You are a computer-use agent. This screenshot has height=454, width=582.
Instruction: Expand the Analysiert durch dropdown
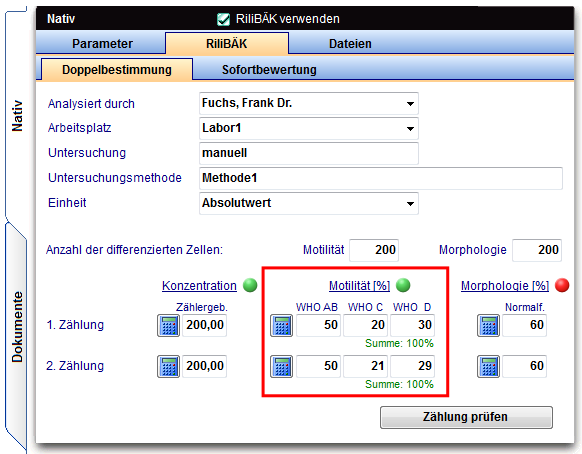[410, 104]
